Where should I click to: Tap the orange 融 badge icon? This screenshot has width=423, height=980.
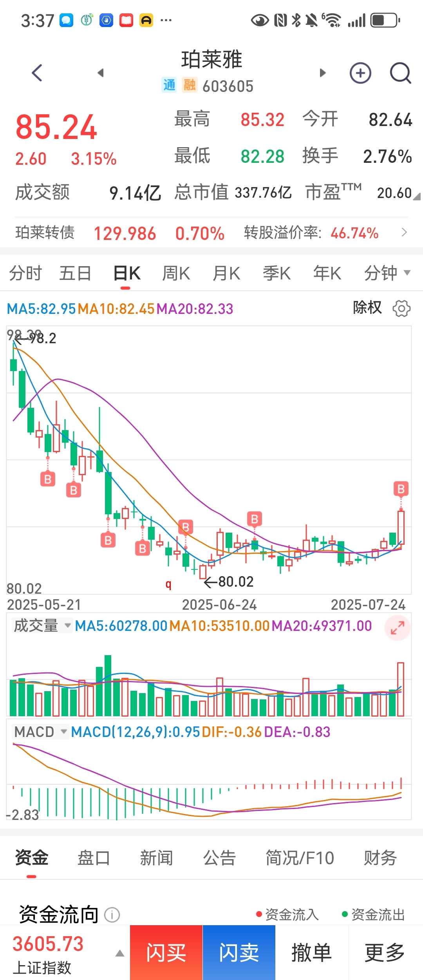coord(190,85)
